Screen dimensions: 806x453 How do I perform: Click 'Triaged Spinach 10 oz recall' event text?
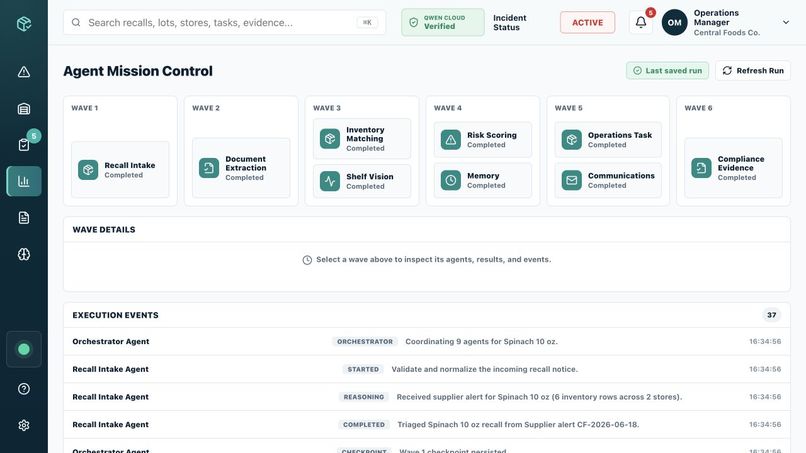[518, 425]
